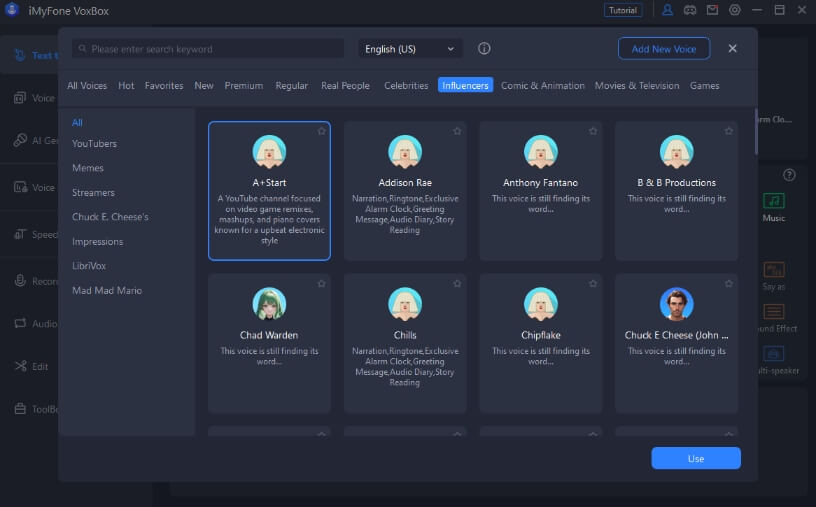The width and height of the screenshot is (816, 507).
Task: Open the settings gear icon
Action: click(x=734, y=10)
